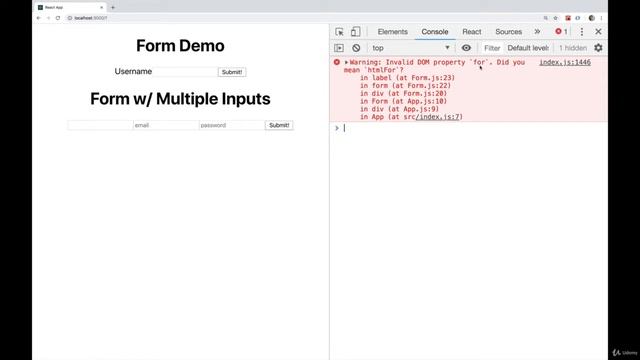Select the React App browser tab
Screen dimensions: 640x360
click(70, 7)
